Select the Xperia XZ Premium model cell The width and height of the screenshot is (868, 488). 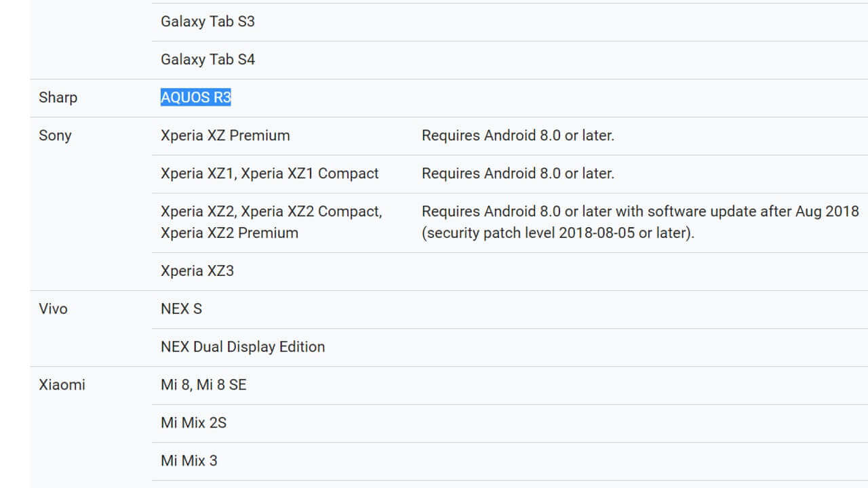[225, 136]
